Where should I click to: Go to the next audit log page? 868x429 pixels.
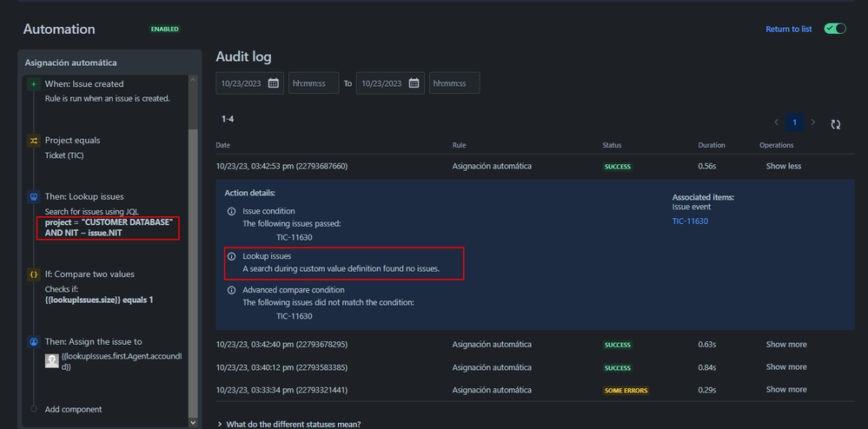[x=813, y=122]
